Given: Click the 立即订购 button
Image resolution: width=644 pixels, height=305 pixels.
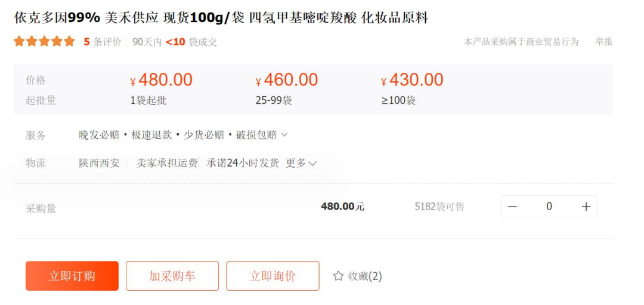Looking at the screenshot, I should click(x=72, y=276).
